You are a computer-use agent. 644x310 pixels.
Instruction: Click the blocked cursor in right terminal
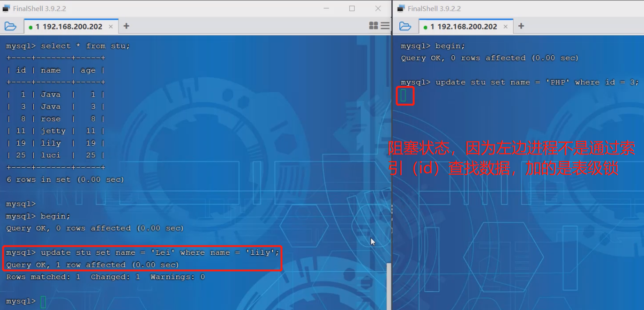pos(404,96)
